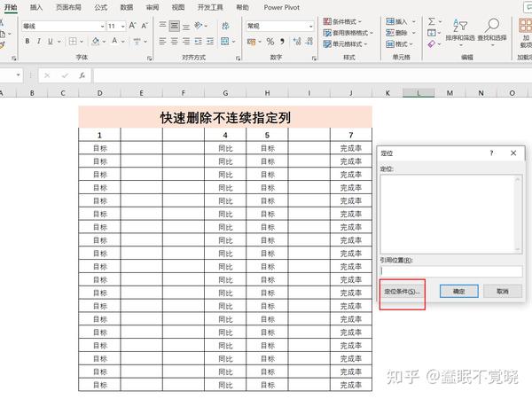Click 取消 (Cancel) in the 定位 dialog

pos(503,292)
